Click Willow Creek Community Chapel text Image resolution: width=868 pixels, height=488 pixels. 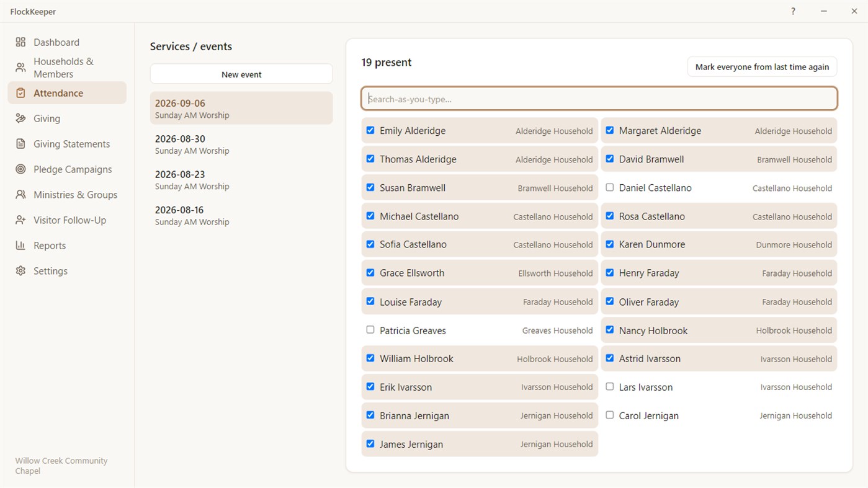pyautogui.click(x=61, y=466)
